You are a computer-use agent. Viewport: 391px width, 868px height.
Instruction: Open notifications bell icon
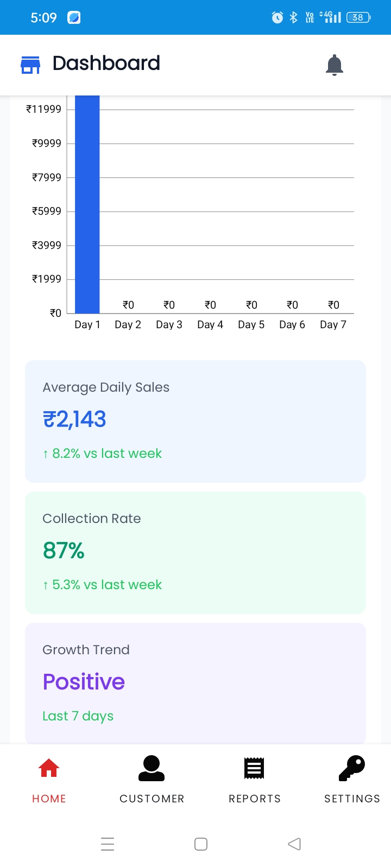335,65
